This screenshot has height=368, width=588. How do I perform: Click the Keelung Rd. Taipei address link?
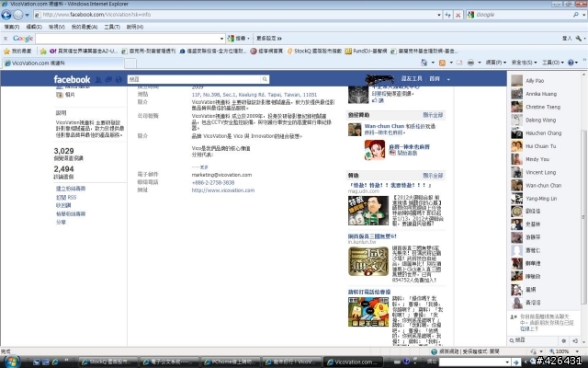tap(254, 95)
